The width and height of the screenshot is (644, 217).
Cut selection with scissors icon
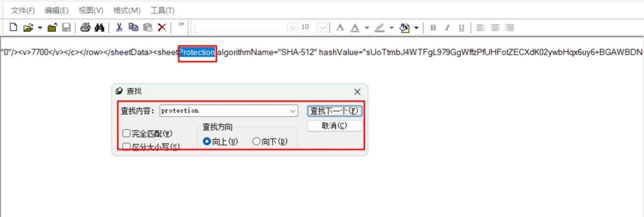click(119, 28)
